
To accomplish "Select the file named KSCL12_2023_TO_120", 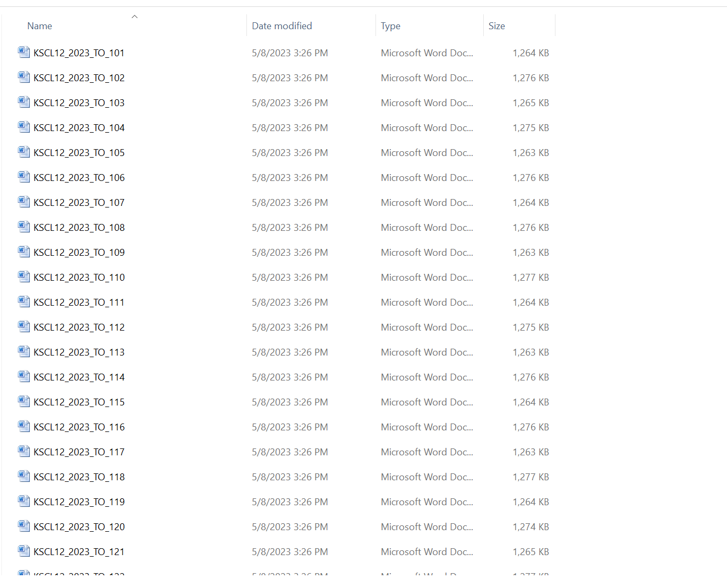I will pos(79,527).
